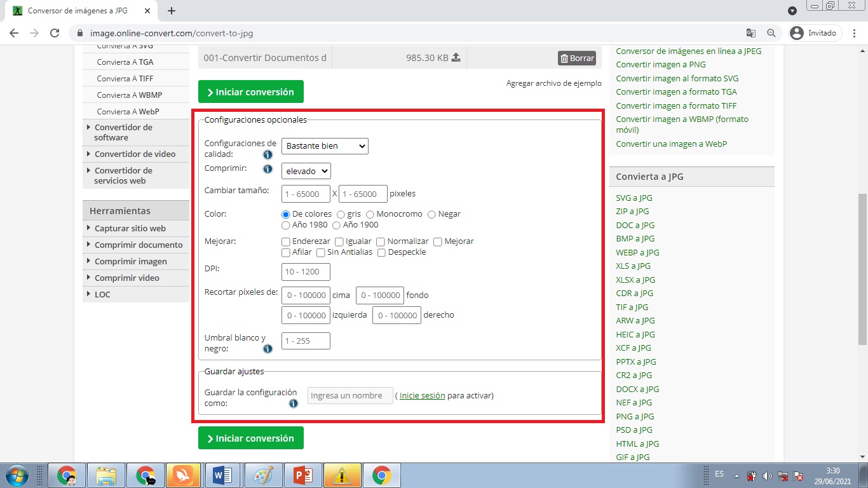
Task: Open the Comprimir dropdown set to elevado
Action: click(x=306, y=171)
